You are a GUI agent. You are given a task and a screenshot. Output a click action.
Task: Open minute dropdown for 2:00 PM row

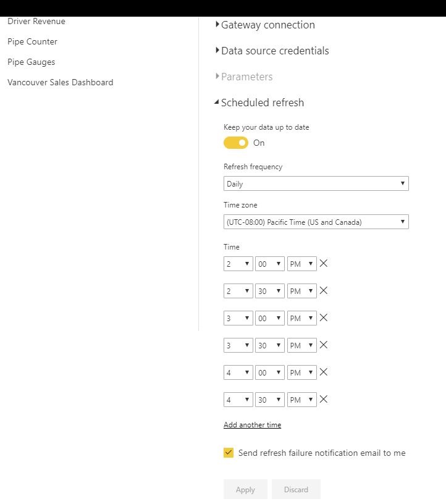[x=270, y=264]
